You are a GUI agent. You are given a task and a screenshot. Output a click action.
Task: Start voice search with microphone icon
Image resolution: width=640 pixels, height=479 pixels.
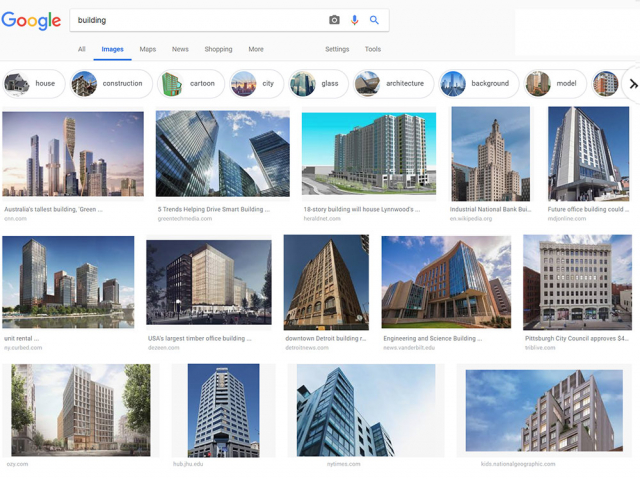[354, 20]
